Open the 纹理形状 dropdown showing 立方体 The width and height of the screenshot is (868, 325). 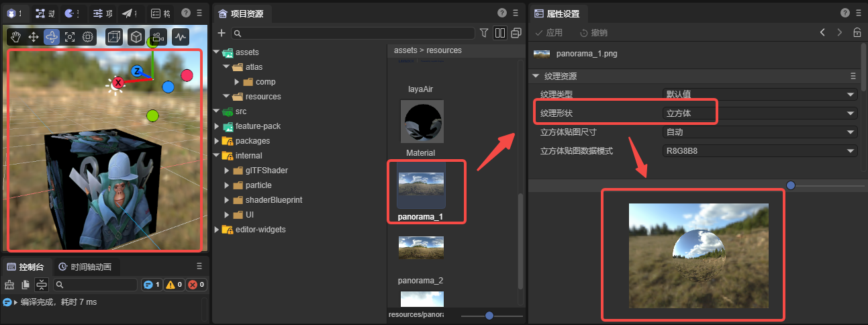[x=759, y=113]
